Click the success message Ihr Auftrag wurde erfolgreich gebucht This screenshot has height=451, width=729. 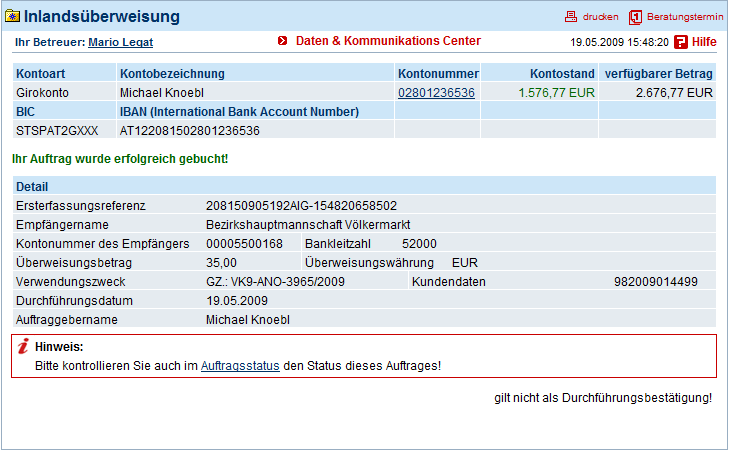point(120,159)
